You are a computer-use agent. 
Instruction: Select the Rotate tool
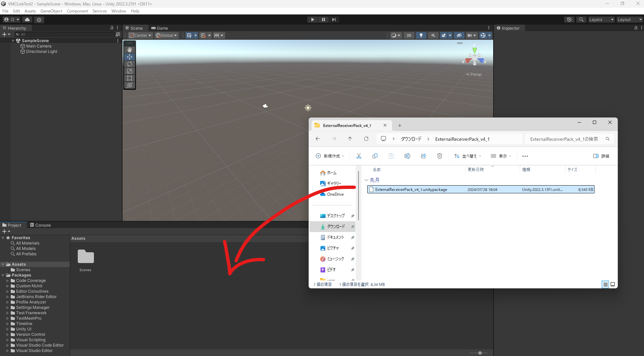click(x=129, y=64)
